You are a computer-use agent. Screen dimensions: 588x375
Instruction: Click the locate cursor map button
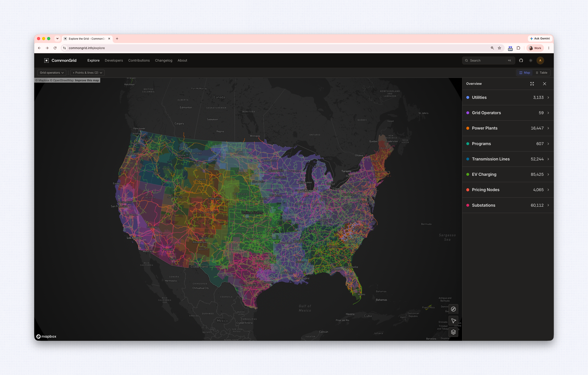pos(453,321)
